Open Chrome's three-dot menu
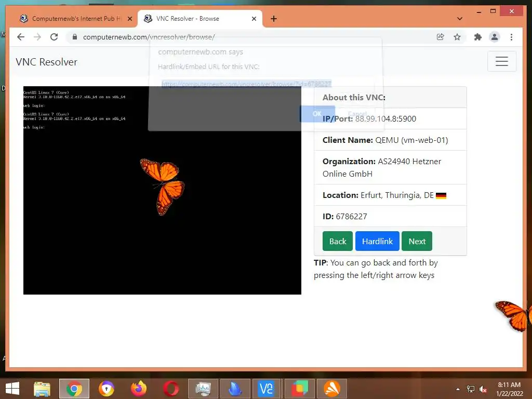532x399 pixels. click(511, 37)
